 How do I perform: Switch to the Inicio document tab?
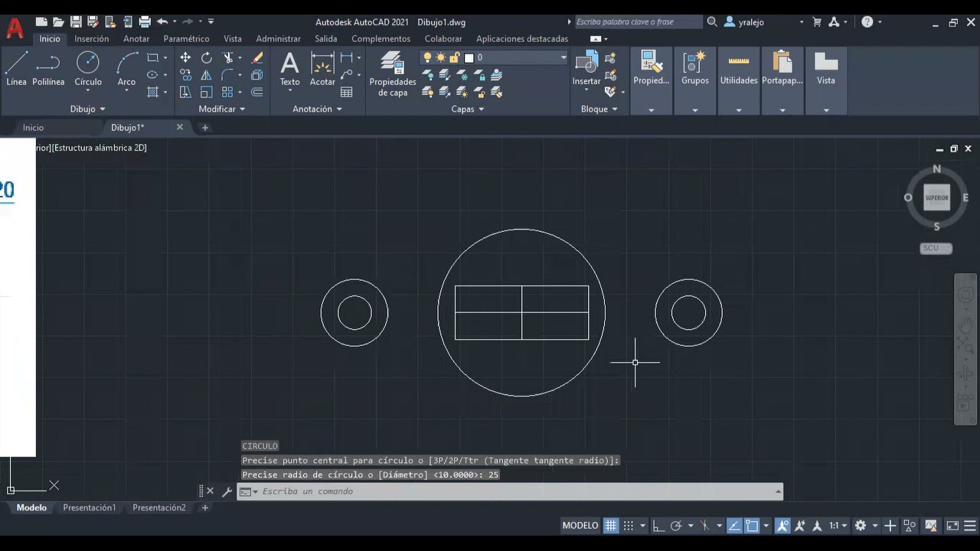[x=33, y=128]
